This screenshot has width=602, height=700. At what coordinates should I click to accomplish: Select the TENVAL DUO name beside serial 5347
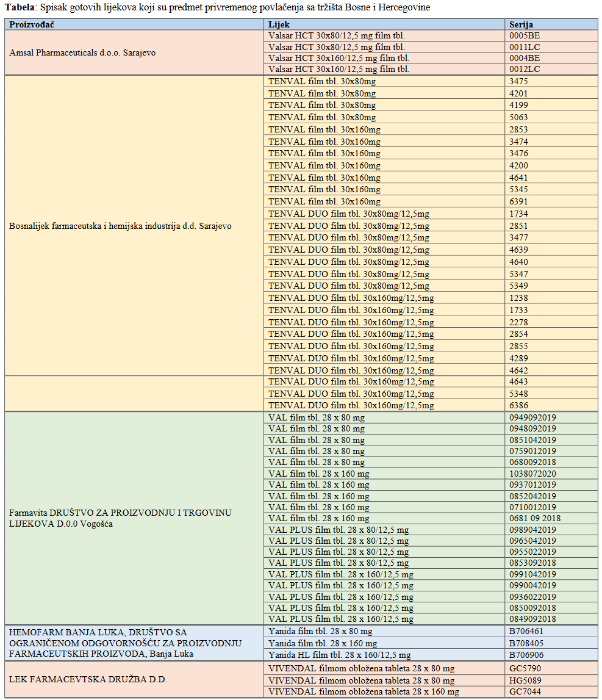pyautogui.click(x=348, y=274)
